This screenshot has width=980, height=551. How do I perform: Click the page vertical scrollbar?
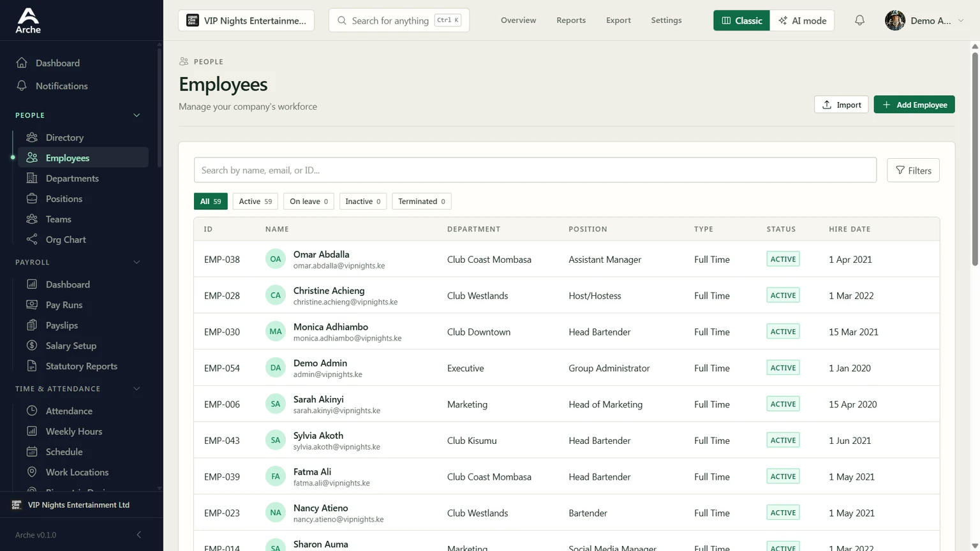(x=975, y=159)
